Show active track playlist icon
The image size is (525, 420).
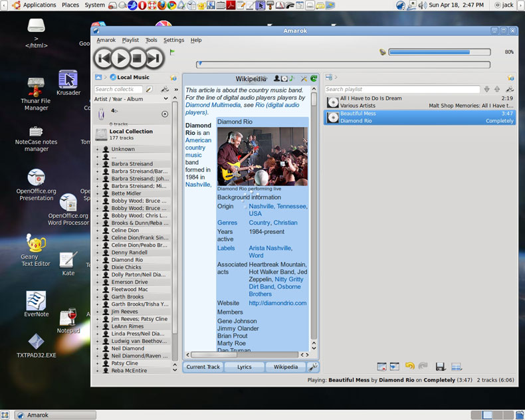(395, 367)
